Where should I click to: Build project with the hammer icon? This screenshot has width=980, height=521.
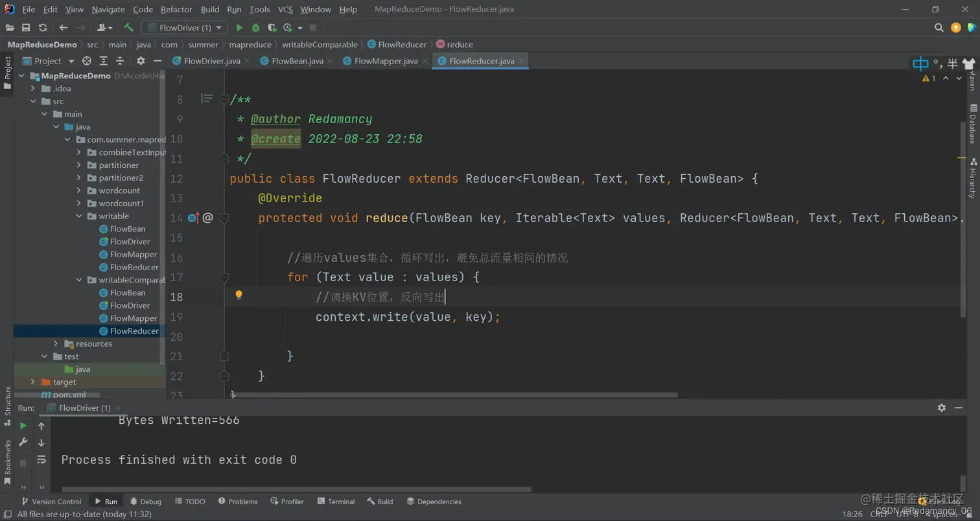coord(129,28)
